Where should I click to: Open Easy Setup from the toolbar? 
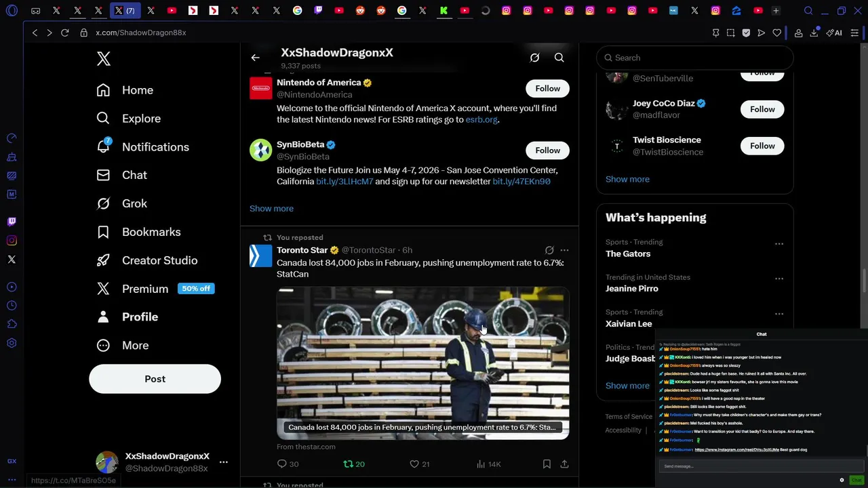(x=854, y=33)
